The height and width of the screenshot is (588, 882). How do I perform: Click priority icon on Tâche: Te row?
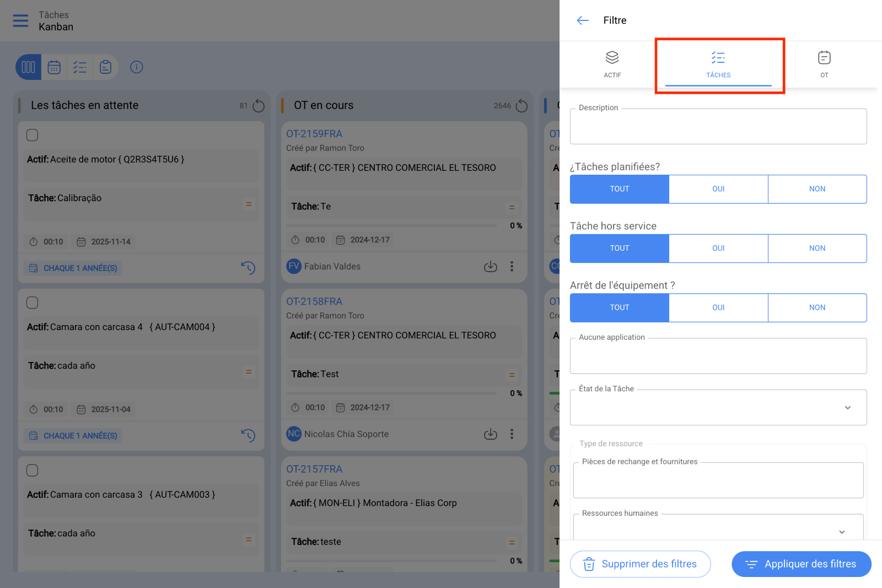[x=512, y=208]
